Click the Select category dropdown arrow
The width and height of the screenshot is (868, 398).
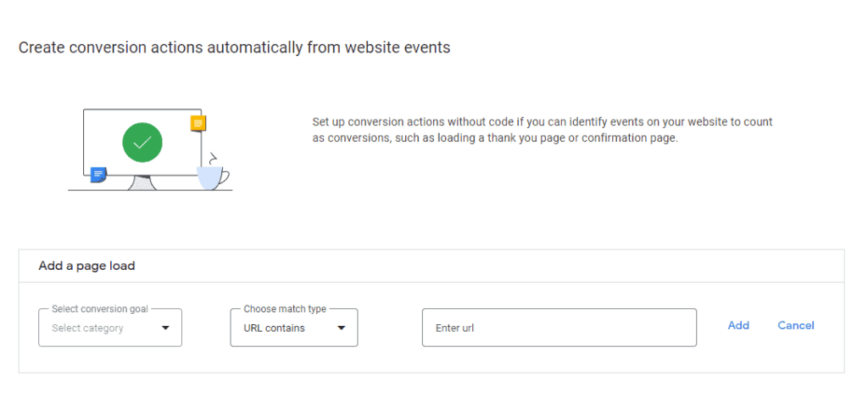165,328
